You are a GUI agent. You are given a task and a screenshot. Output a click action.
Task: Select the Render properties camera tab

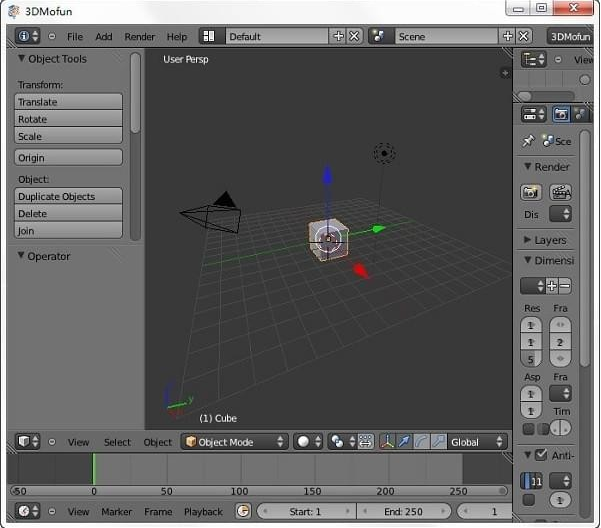pos(561,114)
